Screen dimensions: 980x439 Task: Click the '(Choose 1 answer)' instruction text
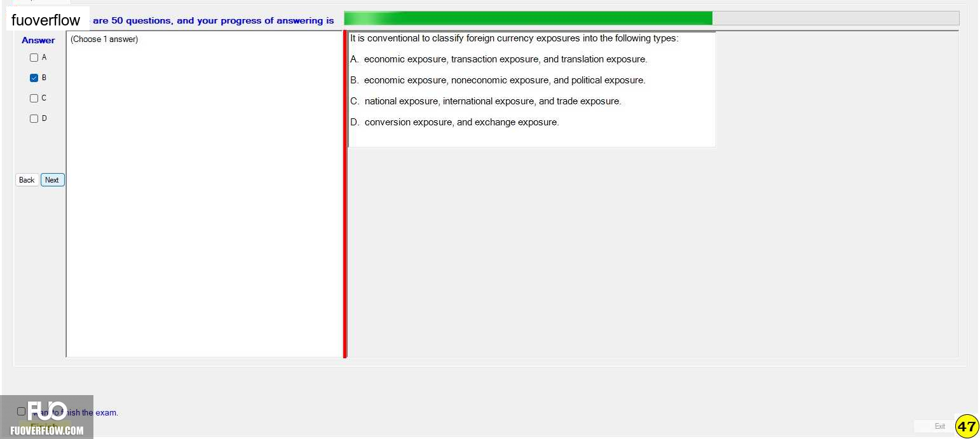coord(104,39)
